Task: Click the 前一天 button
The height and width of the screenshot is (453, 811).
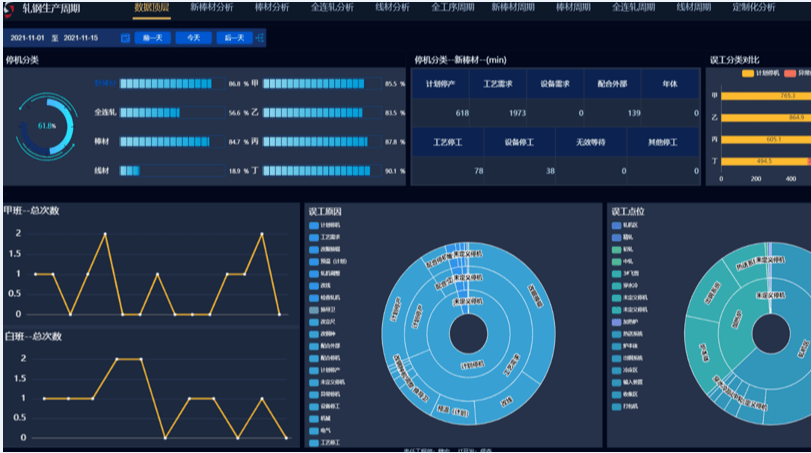Action: 153,38
